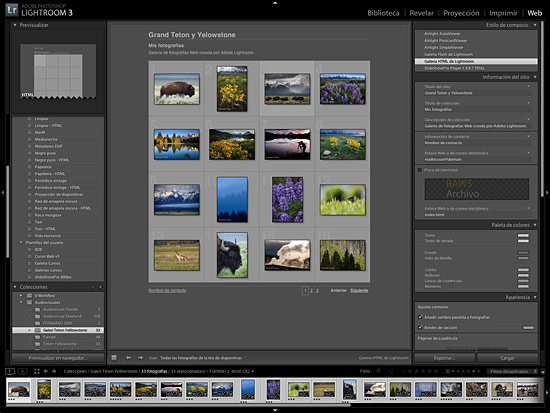550x413 pixels.
Task: Collapse filmstrip using bottom arrow
Action: (275, 410)
